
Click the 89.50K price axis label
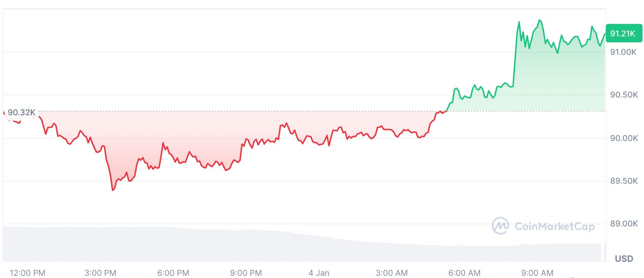(624, 181)
